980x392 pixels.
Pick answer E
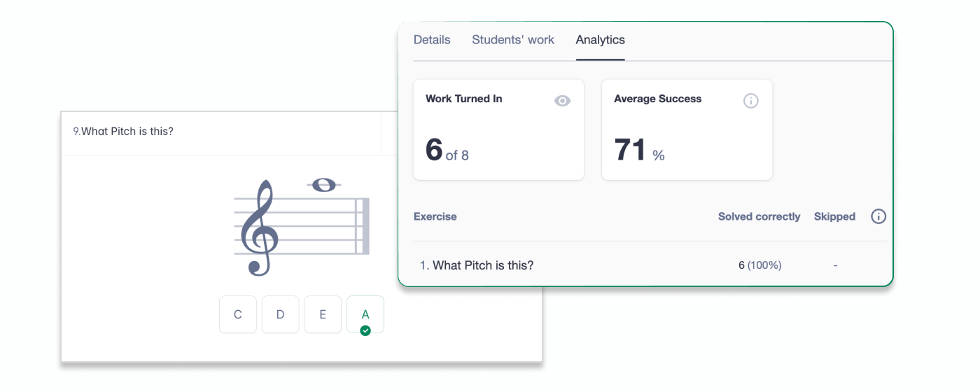click(x=323, y=314)
